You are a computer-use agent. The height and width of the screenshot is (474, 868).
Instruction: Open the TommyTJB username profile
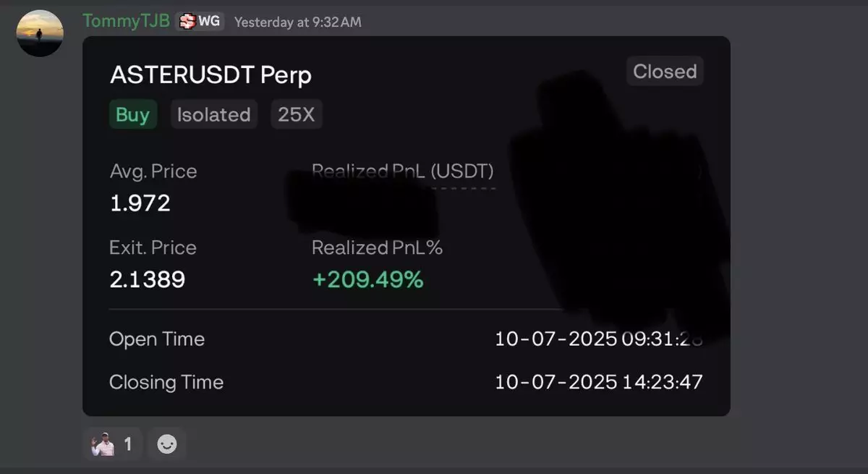(126, 21)
